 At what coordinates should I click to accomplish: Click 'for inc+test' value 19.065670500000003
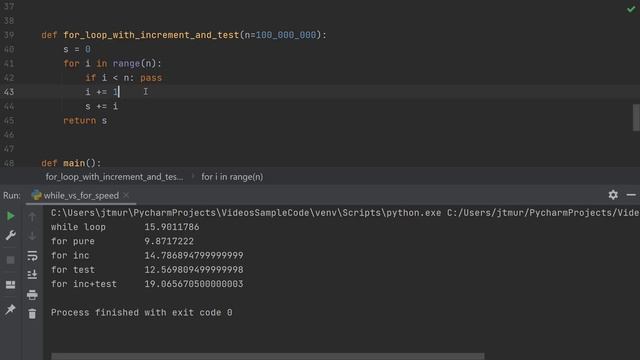tap(194, 284)
